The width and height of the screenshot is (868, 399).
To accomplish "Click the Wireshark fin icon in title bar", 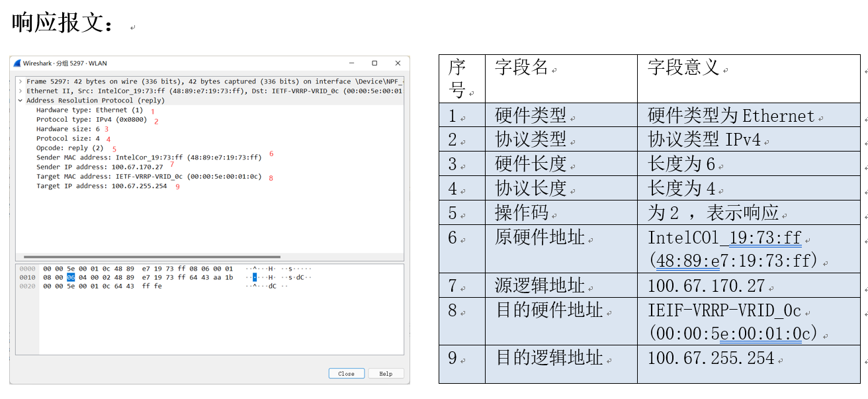I will click(17, 64).
